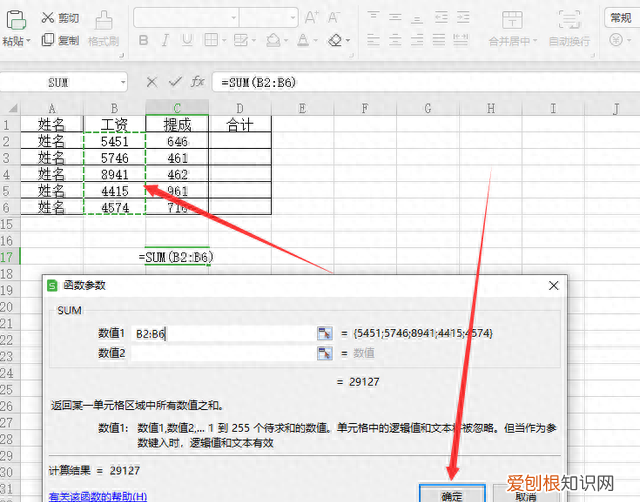Click the cell borders icon
This screenshot has width=640, height=502.
(211, 40)
